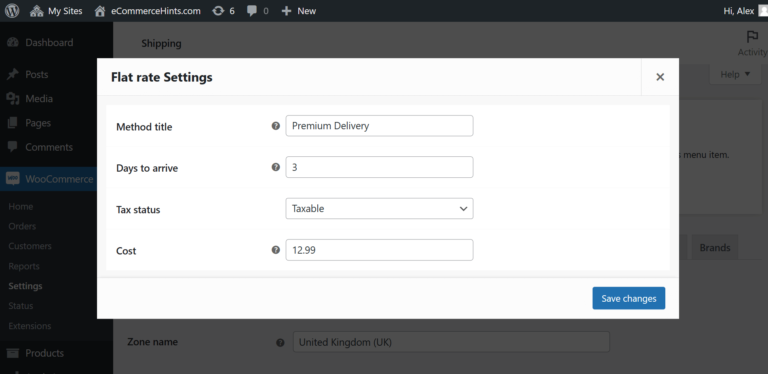Open the Tax status dropdown
The width and height of the screenshot is (768, 374).
[x=379, y=209]
